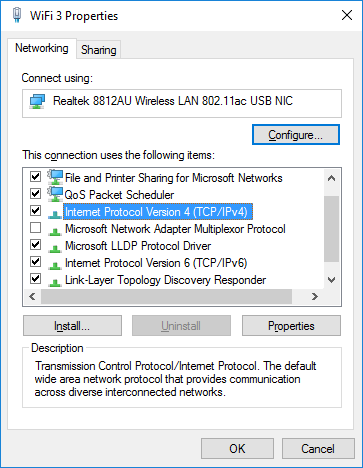The width and height of the screenshot is (363, 468).
Task: Uncheck Internet Protocol Version 6 checkbox
Action: pos(35,262)
